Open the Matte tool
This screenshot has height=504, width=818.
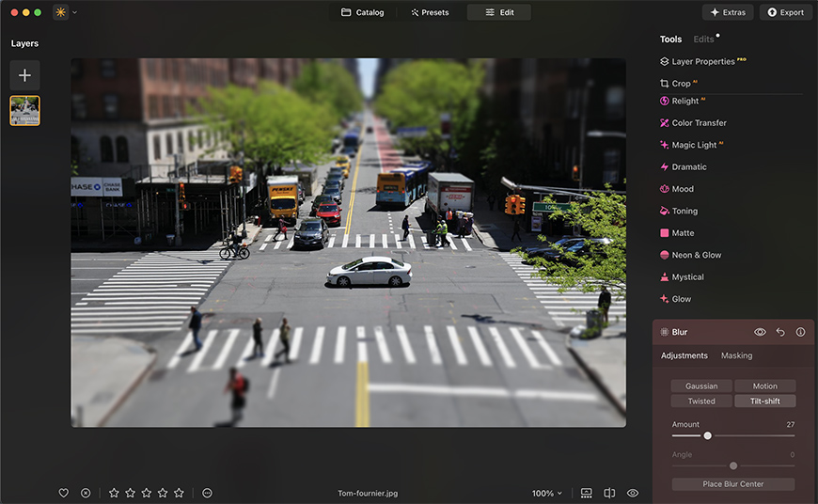(677, 233)
